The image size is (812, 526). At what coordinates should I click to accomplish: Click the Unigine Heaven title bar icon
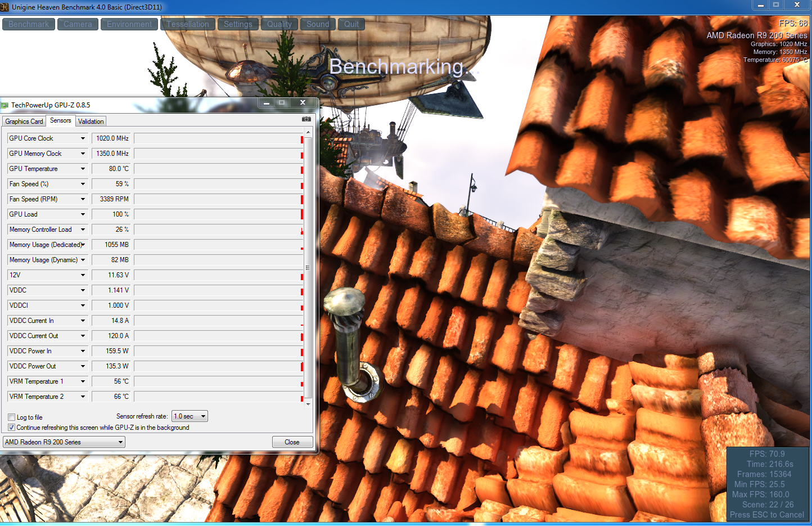(x=4, y=7)
